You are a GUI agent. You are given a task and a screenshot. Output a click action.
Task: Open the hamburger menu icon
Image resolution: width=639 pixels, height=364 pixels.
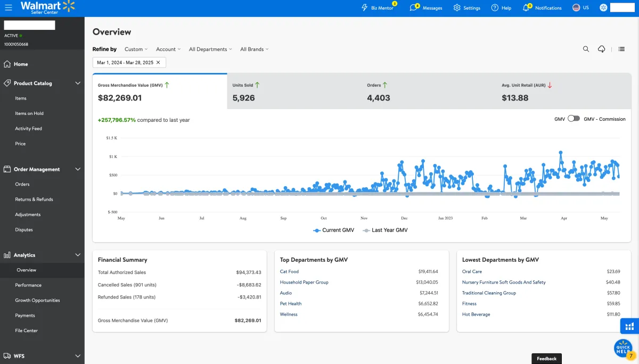(x=9, y=8)
